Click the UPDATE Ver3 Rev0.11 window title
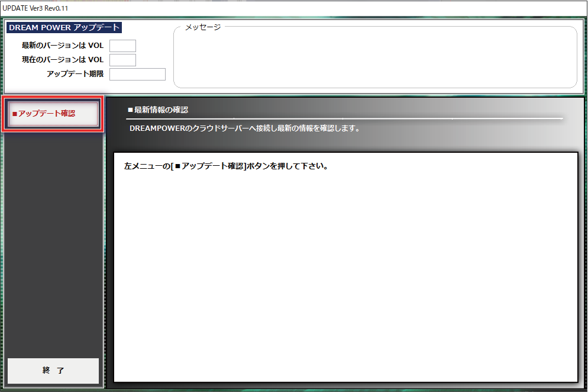588x392 pixels. tap(35, 8)
